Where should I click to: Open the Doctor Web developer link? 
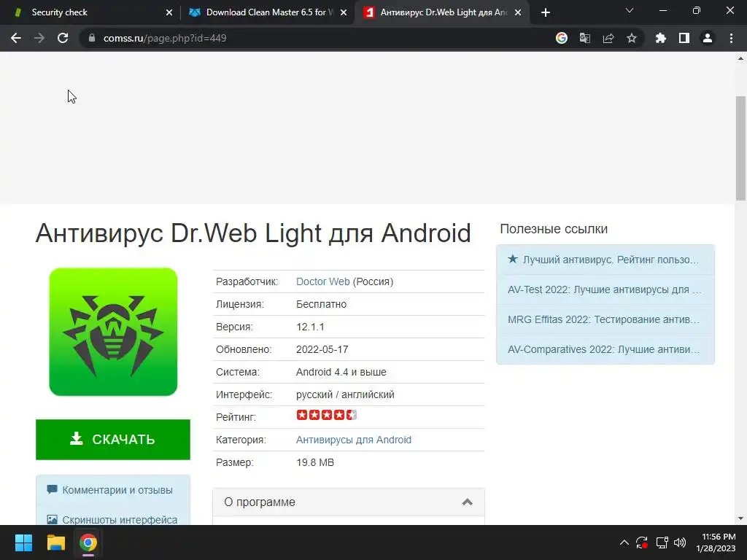(323, 281)
